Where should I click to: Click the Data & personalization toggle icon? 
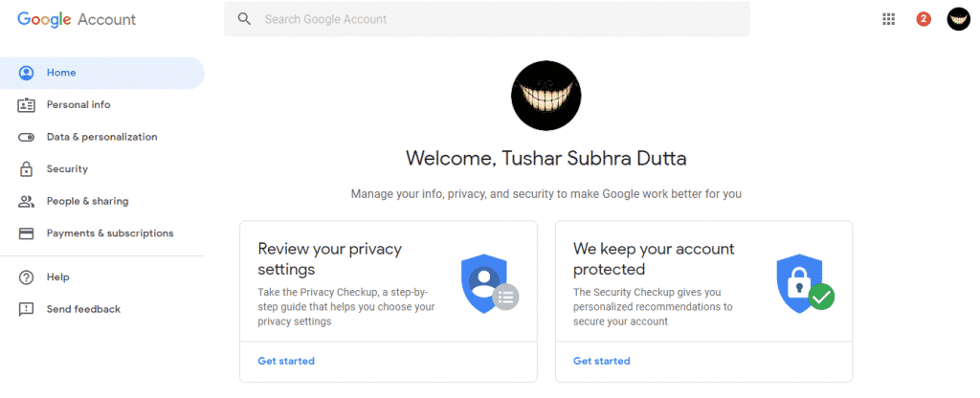tap(27, 137)
